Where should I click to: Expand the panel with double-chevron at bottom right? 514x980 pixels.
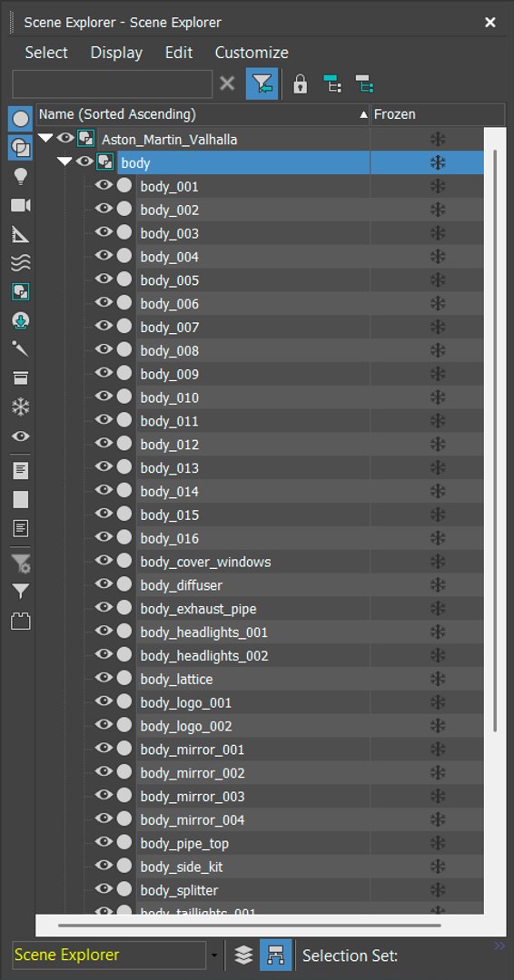pos(499,946)
